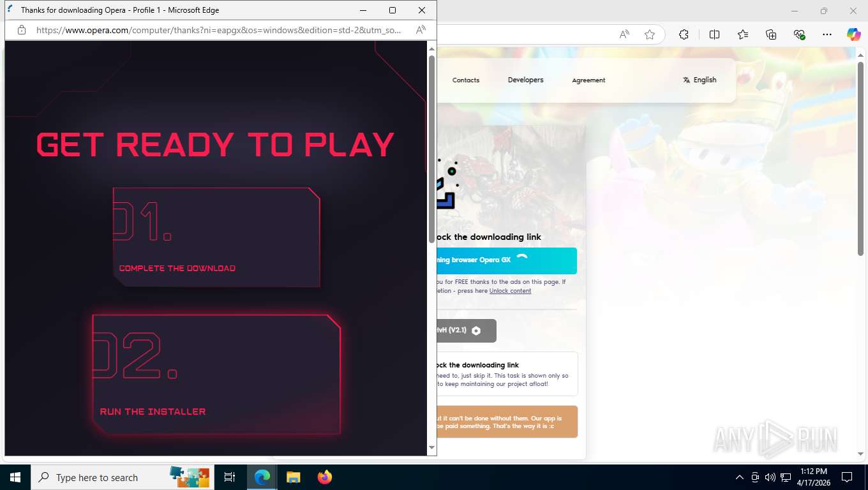This screenshot has width=868, height=490.
Task: Click the Opera popup scrollbar up arrow
Action: [431, 49]
